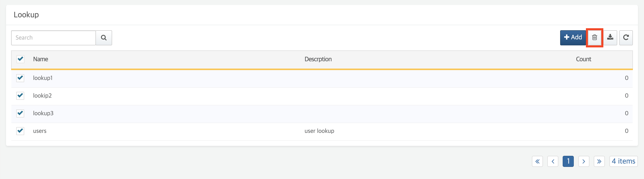Sort by the Name column header
Screen dimensions: 644x179
click(41, 59)
